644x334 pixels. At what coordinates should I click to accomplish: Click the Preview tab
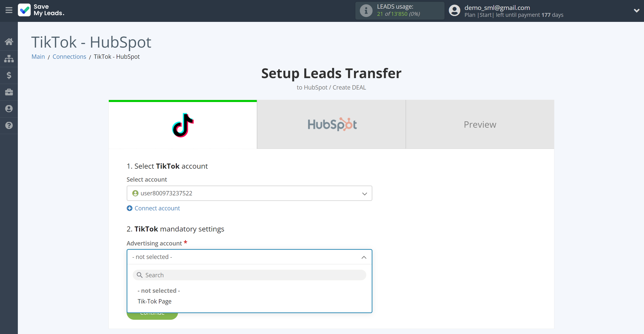[480, 124]
